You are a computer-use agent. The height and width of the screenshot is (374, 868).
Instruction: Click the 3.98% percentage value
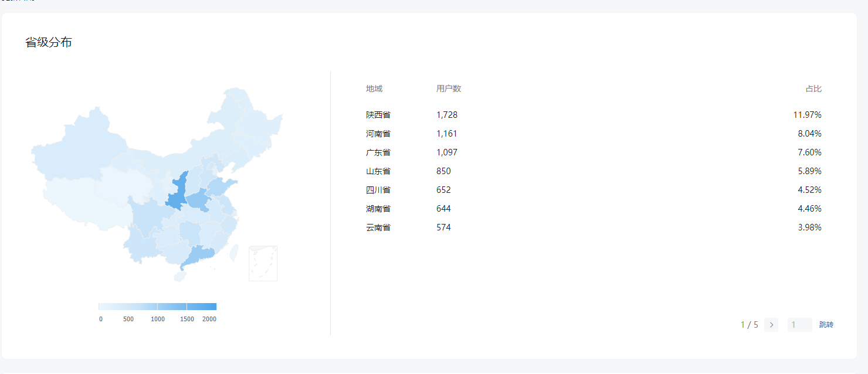click(810, 227)
